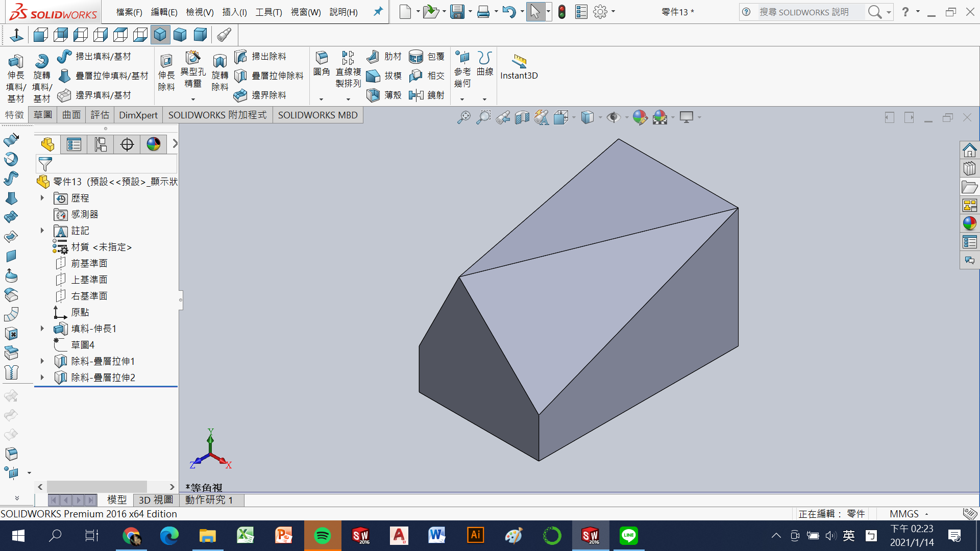The height and width of the screenshot is (551, 980).
Task: Click the Instant3D tool icon
Action: [519, 61]
